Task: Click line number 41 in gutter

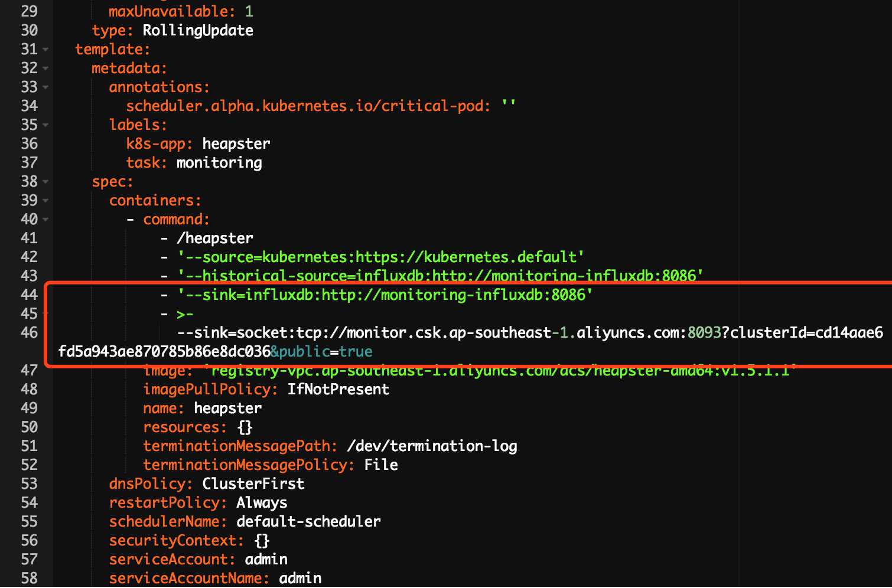Action: [29, 238]
